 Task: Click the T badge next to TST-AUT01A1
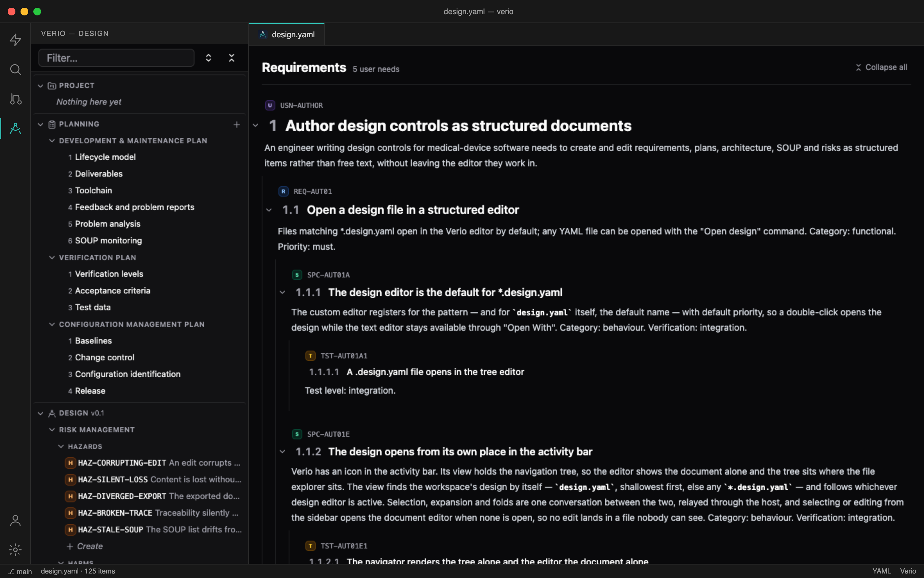(311, 355)
